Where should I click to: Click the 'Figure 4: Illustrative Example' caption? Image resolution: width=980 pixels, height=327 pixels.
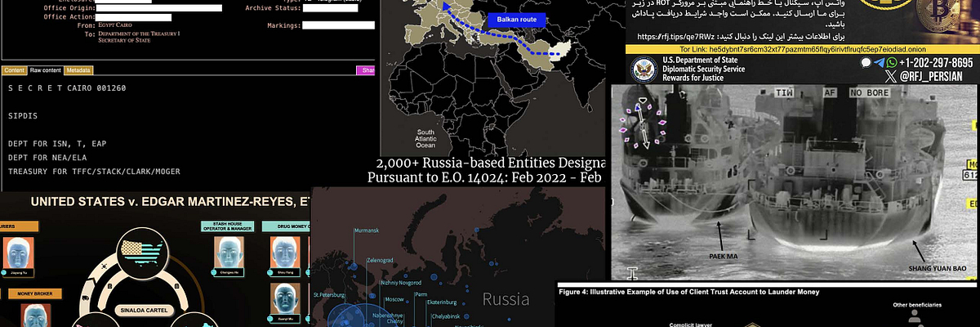[689, 291]
